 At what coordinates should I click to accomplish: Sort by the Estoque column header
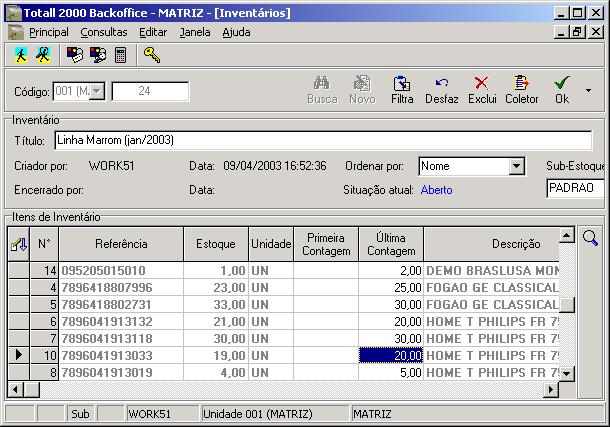coord(216,243)
